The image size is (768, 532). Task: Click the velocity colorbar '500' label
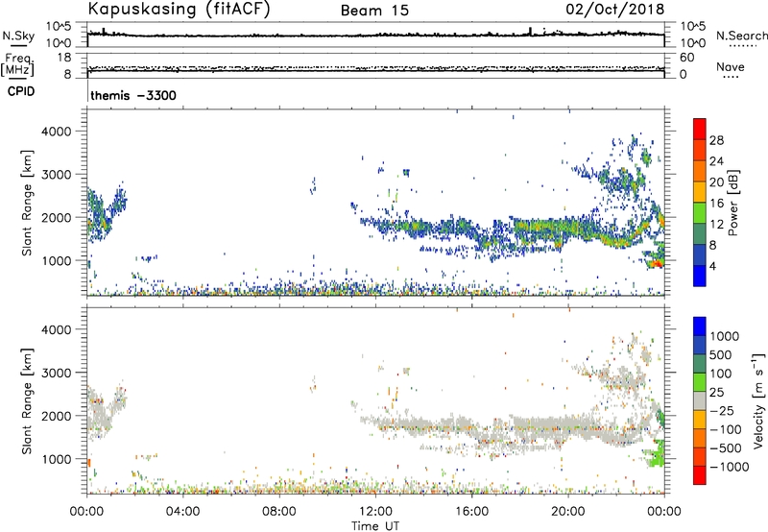pyautogui.click(x=721, y=354)
